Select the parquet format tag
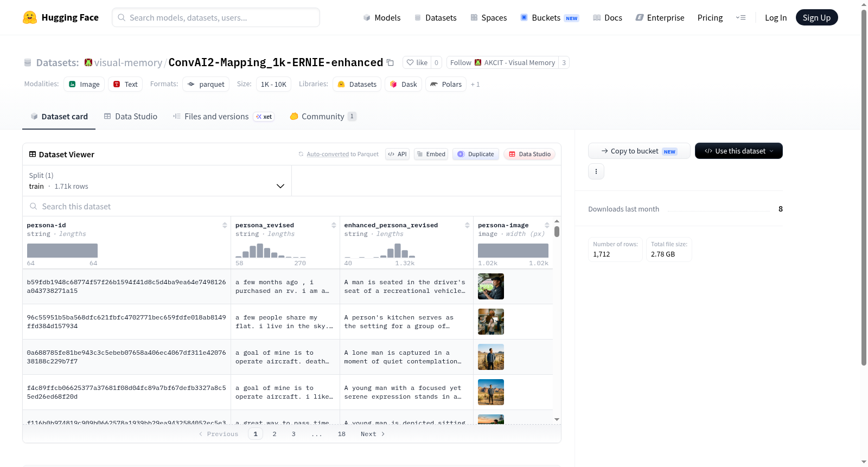The height and width of the screenshot is (467, 868). pos(206,84)
